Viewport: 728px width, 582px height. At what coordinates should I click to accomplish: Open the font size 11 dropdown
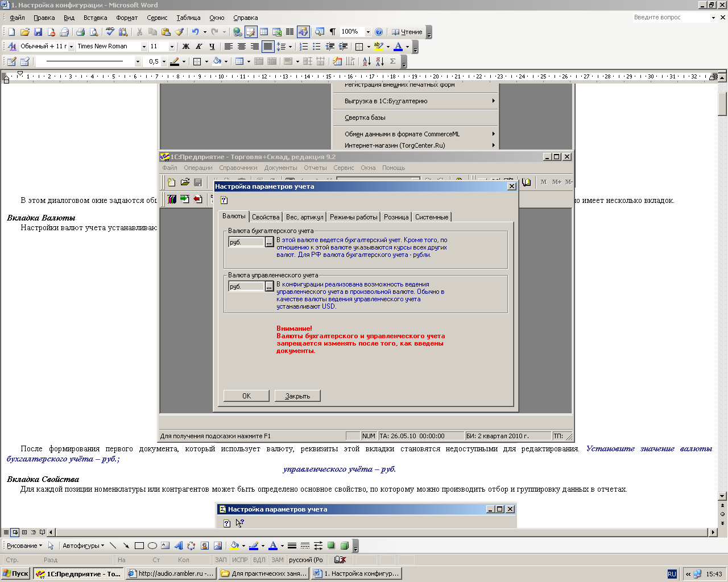click(172, 47)
